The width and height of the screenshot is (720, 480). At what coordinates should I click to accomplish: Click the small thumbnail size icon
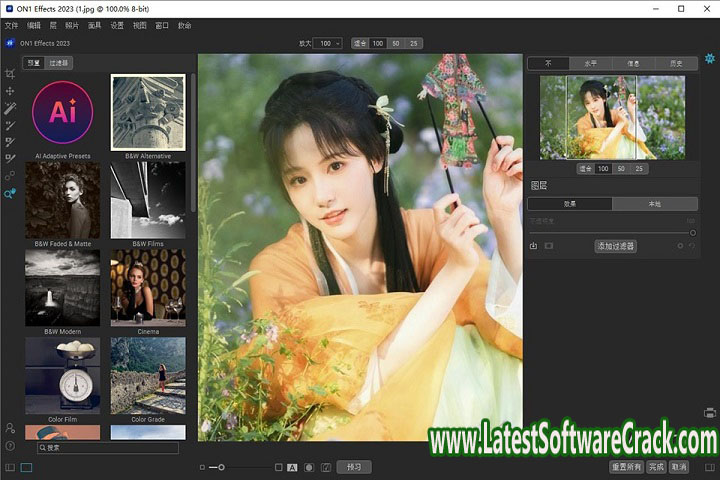[202, 468]
